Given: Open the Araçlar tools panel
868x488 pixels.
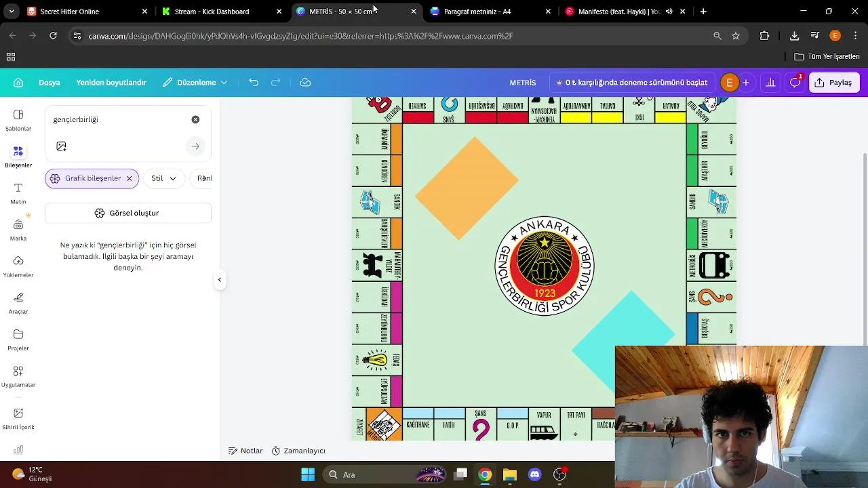Looking at the screenshot, I should click(x=18, y=303).
